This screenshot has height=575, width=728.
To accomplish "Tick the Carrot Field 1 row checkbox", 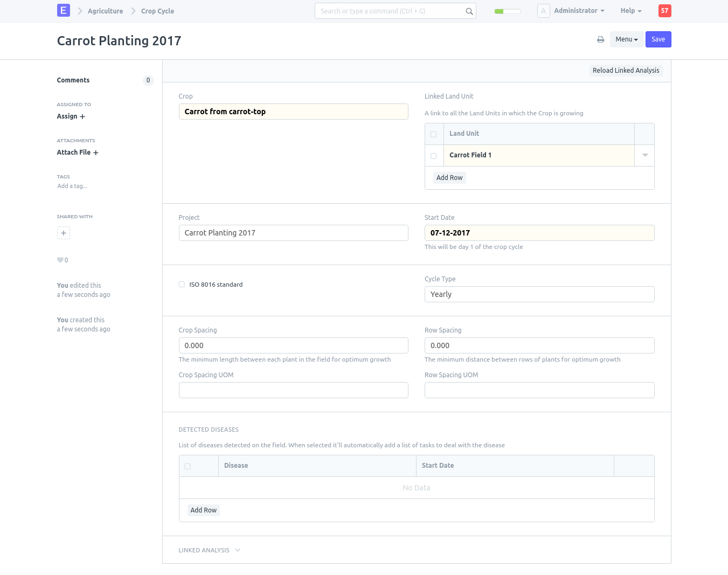I will coord(433,156).
